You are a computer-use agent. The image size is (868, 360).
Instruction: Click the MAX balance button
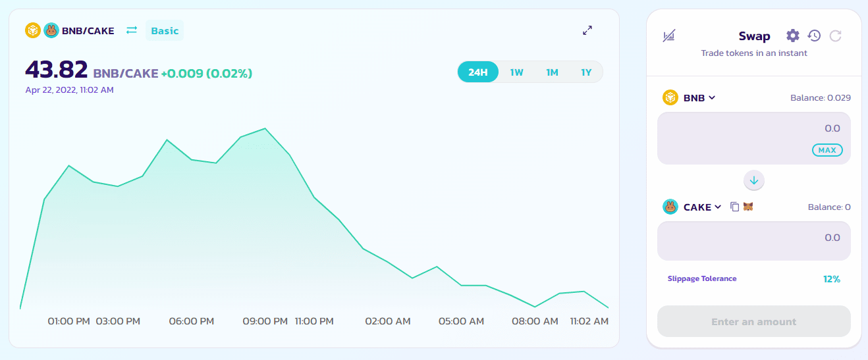coord(827,150)
